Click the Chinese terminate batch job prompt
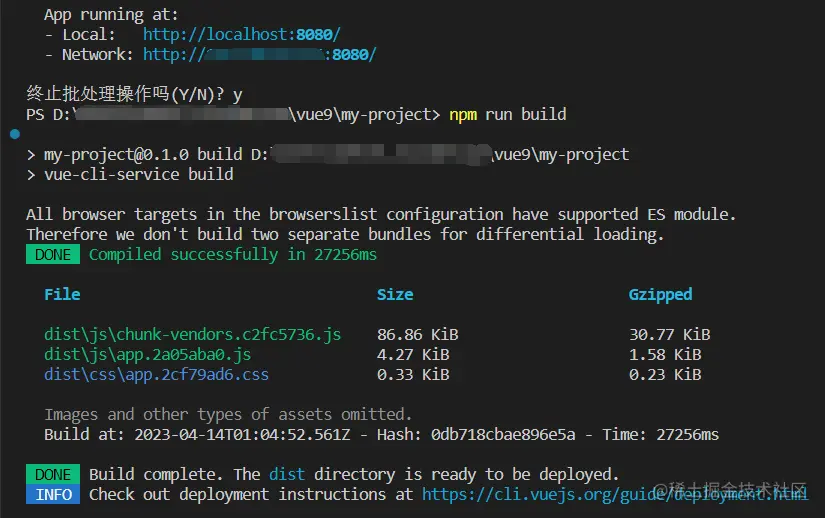 click(x=134, y=95)
